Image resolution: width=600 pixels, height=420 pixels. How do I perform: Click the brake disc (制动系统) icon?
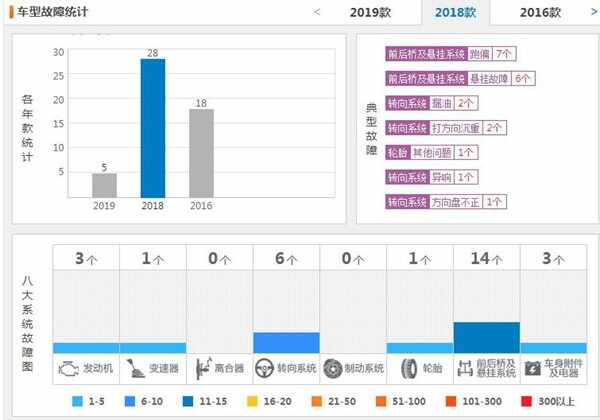pos(333,369)
